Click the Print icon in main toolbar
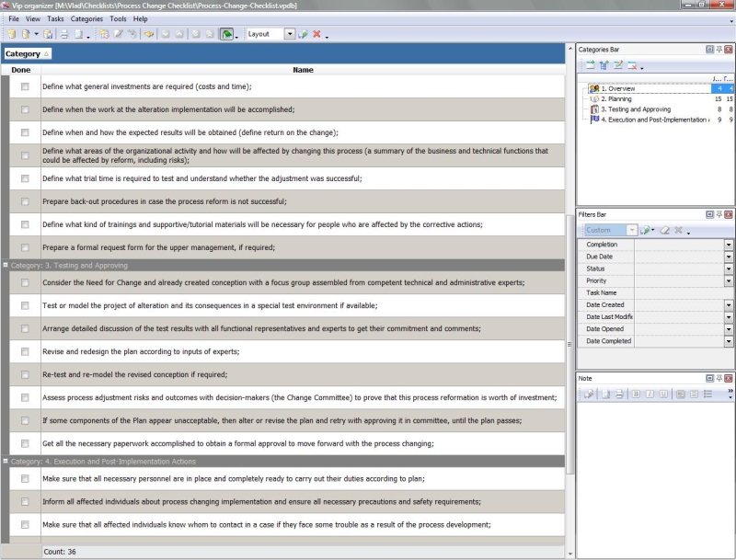Viewport: 736px width, 560px height. pos(64,34)
